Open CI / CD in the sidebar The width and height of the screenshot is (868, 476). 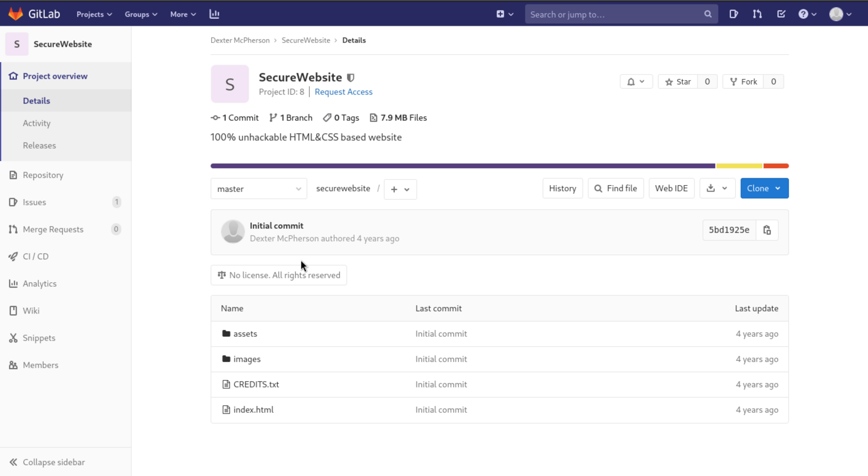tap(35, 256)
